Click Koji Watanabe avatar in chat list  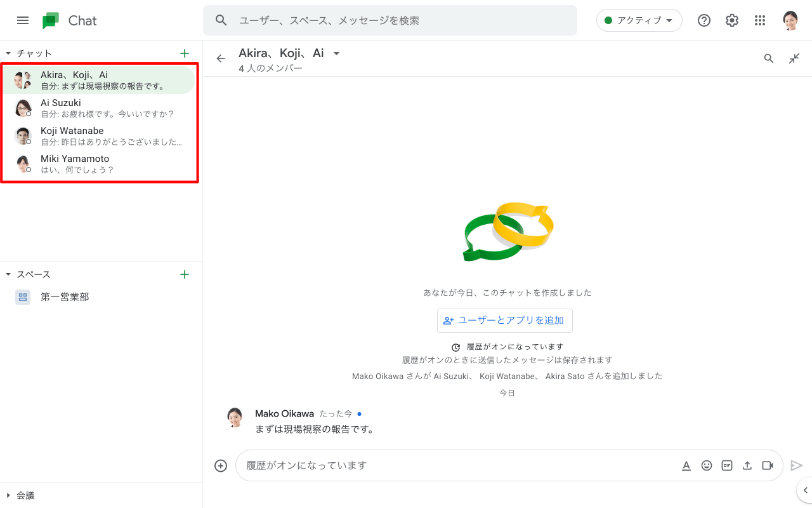(23, 136)
